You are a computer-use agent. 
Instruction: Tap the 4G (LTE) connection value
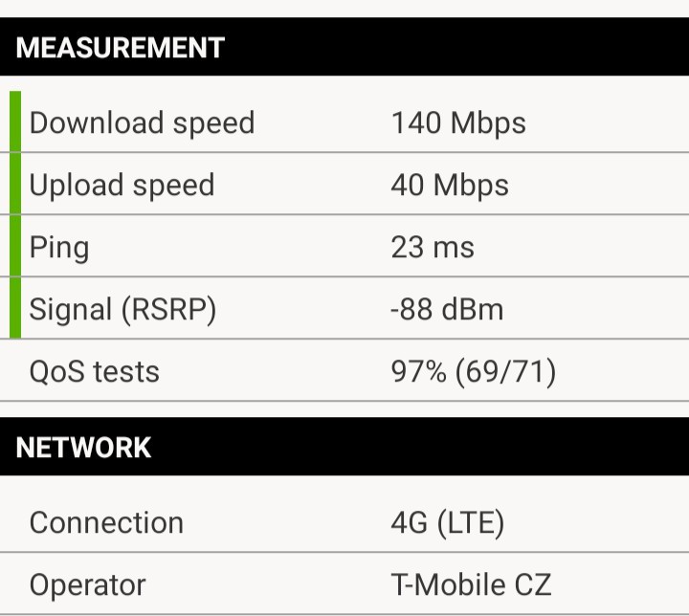tap(447, 523)
